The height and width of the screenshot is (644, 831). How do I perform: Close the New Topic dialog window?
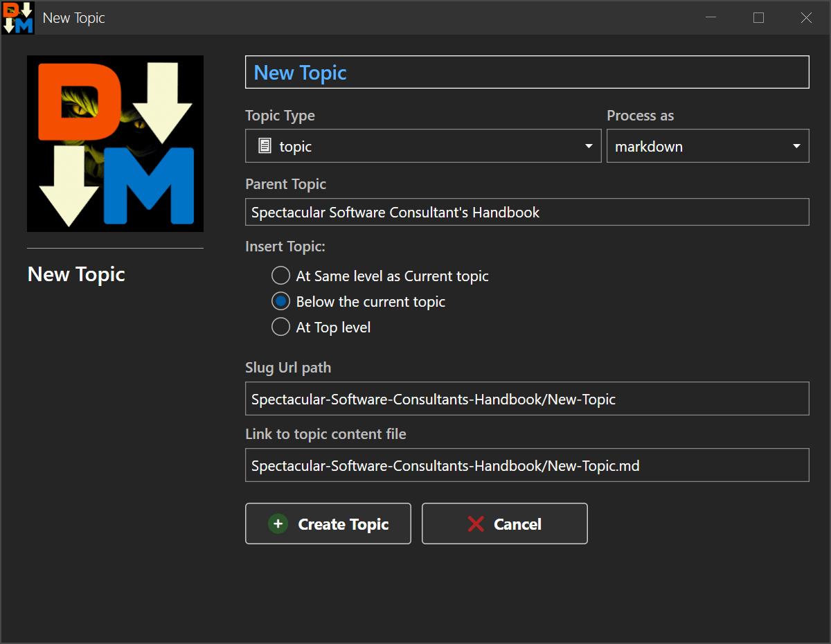(x=806, y=18)
